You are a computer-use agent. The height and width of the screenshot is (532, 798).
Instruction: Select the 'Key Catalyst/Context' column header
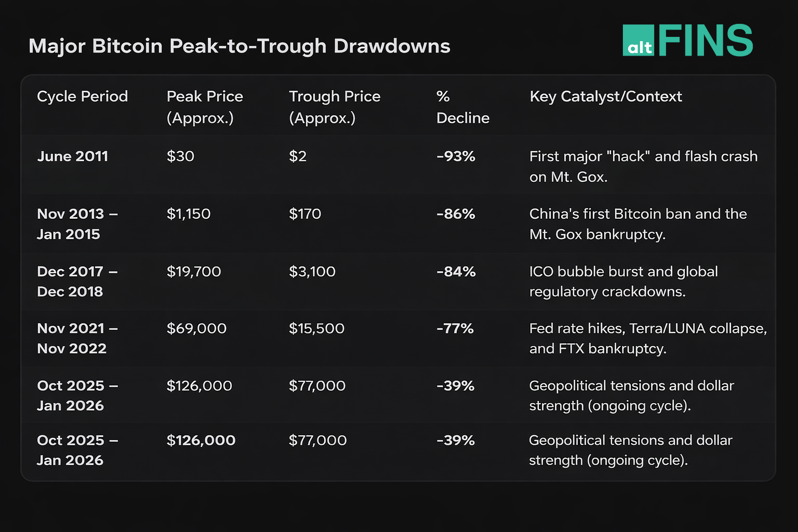605,97
